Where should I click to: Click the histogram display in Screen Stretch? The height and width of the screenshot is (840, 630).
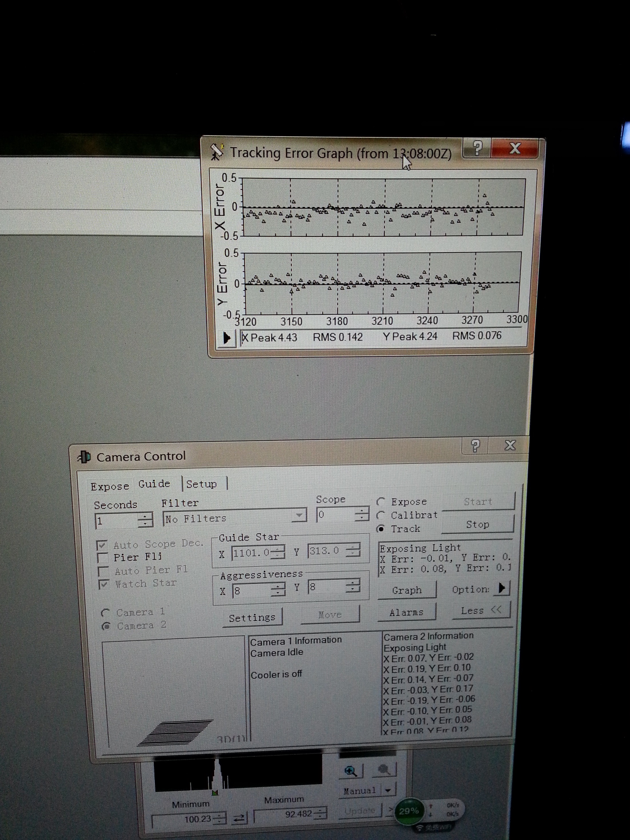238,773
